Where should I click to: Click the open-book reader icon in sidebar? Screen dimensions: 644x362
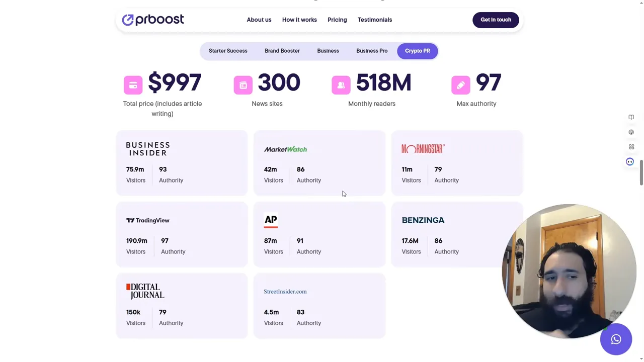[631, 117]
